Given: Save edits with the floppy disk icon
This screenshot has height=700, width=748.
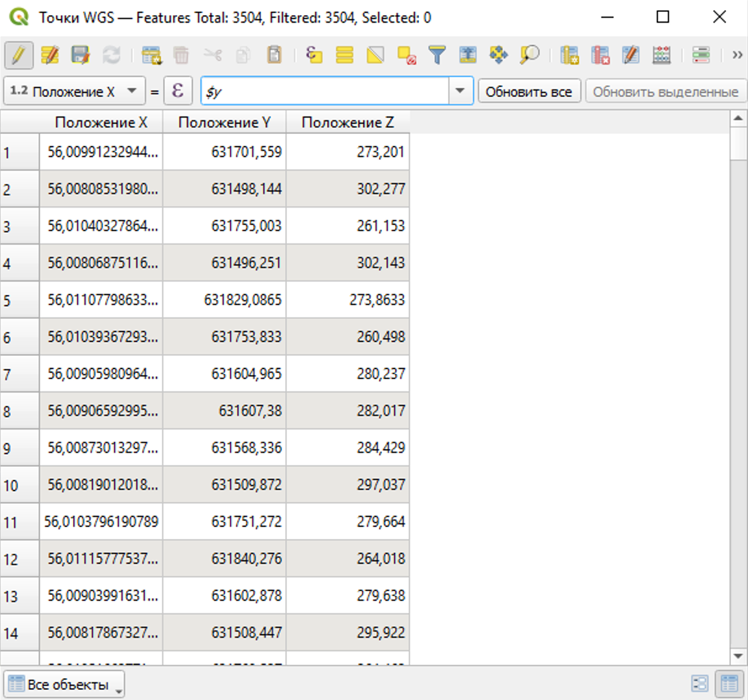Looking at the screenshot, I should click(x=81, y=55).
